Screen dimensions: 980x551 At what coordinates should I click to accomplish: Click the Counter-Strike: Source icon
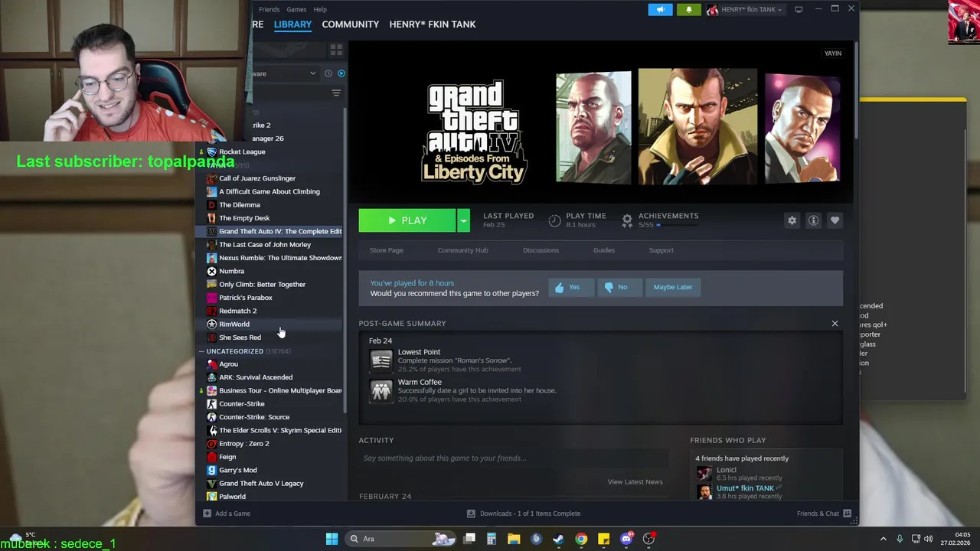[212, 417]
